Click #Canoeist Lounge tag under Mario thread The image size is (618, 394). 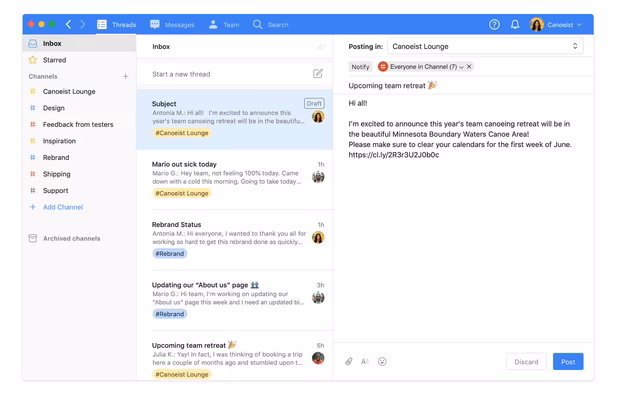click(182, 193)
